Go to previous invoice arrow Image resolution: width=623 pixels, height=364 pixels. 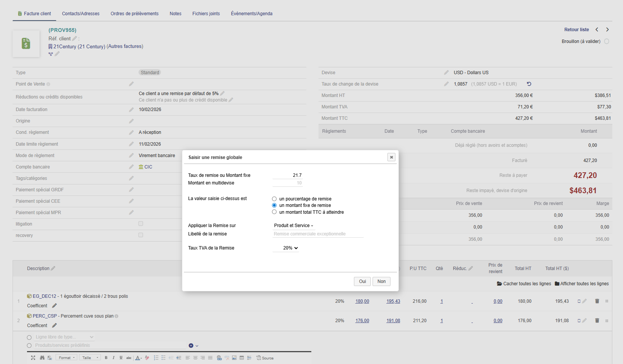click(x=597, y=30)
